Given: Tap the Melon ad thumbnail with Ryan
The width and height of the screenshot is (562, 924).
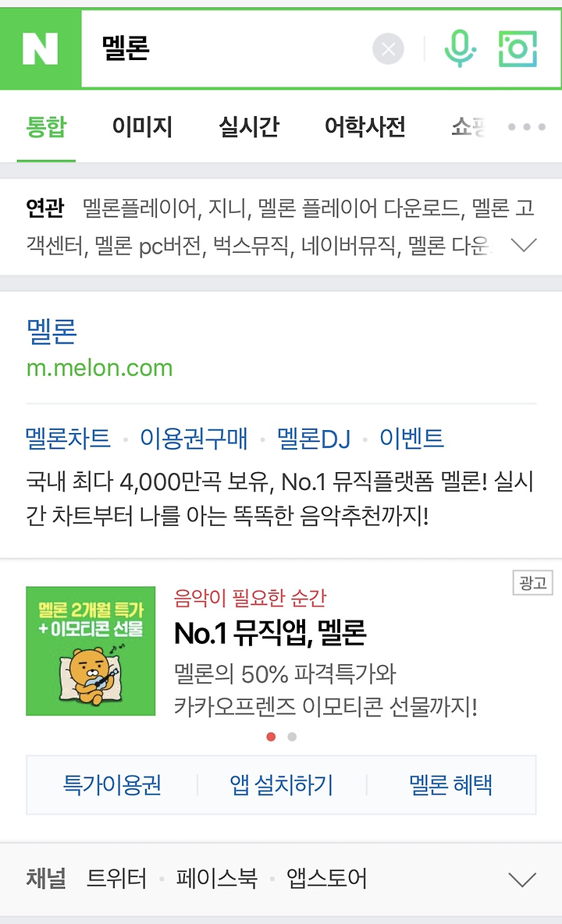Looking at the screenshot, I should pos(91,651).
